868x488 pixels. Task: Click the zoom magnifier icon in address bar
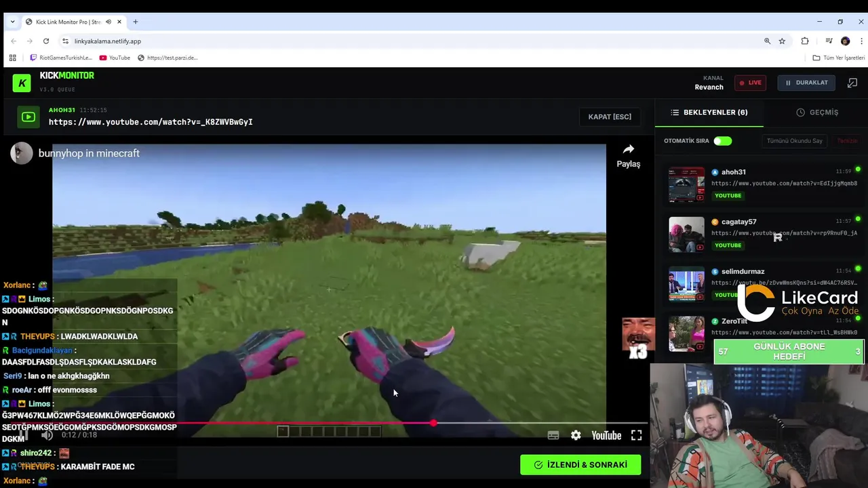(768, 41)
